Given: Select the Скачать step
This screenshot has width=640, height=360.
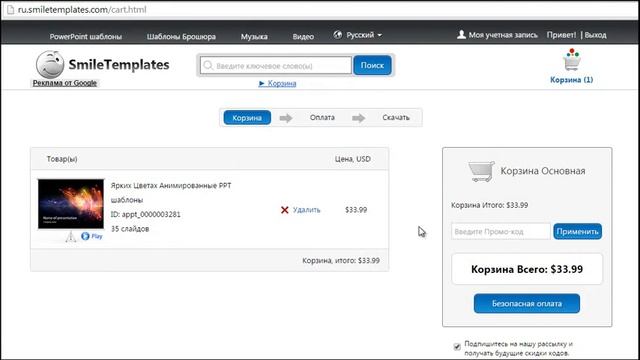Looking at the screenshot, I should tap(396, 118).
